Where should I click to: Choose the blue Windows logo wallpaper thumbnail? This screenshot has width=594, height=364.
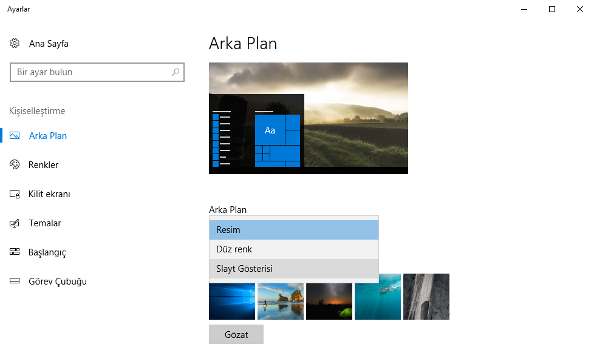tap(232, 300)
